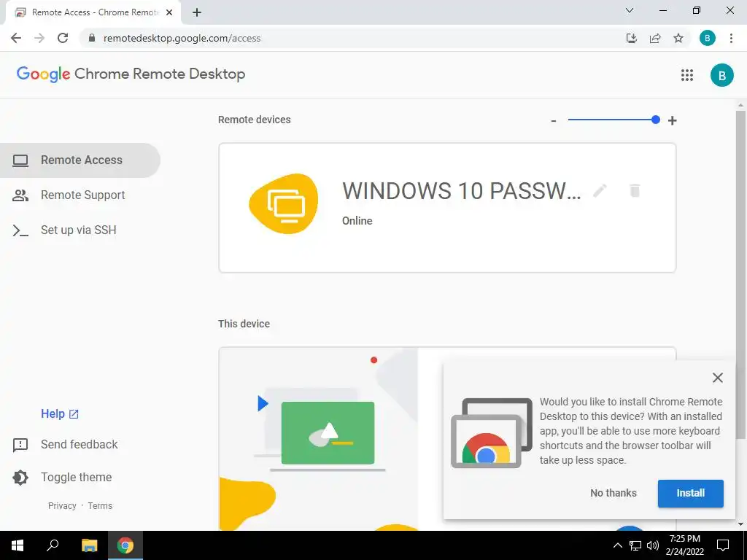Toggle theme between light and dark
Screen dimensions: 747x560
(x=63, y=477)
